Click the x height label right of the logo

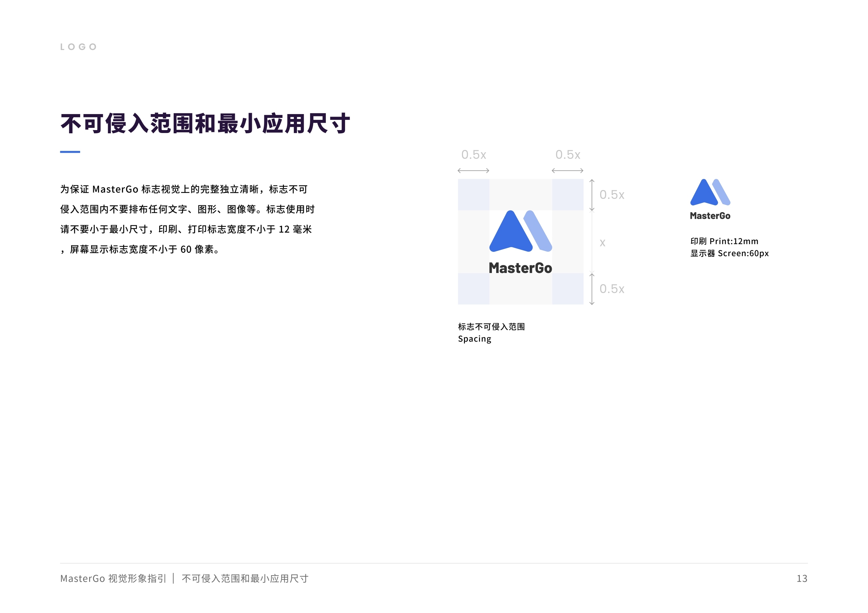tap(603, 243)
